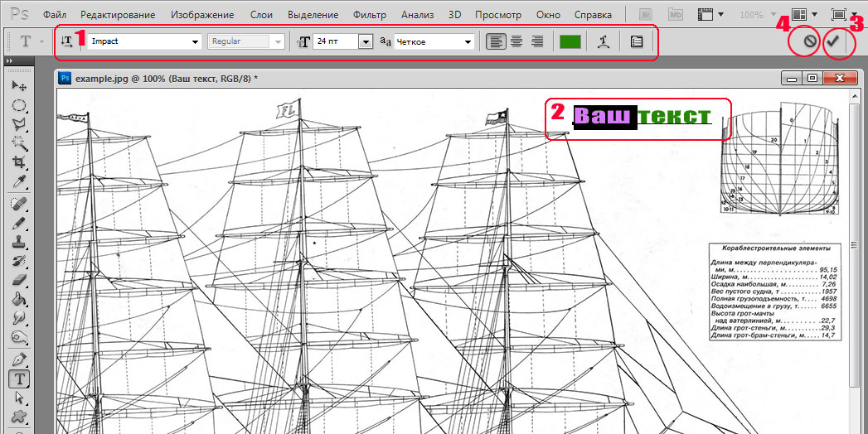Toggle text orientation button

(67, 41)
